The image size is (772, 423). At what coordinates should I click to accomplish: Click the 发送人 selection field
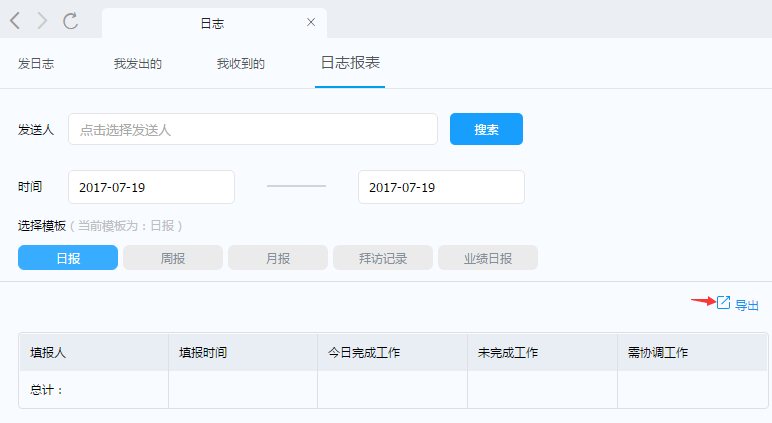pyautogui.click(x=253, y=129)
